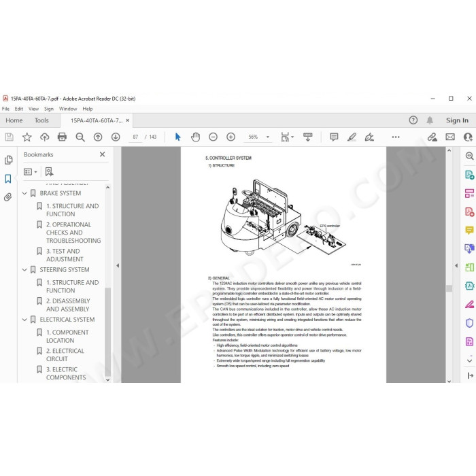Open bookmark 2. DISASSEMBLY AND ASSEMBLY
The width and height of the screenshot is (476, 476).
[68, 305]
